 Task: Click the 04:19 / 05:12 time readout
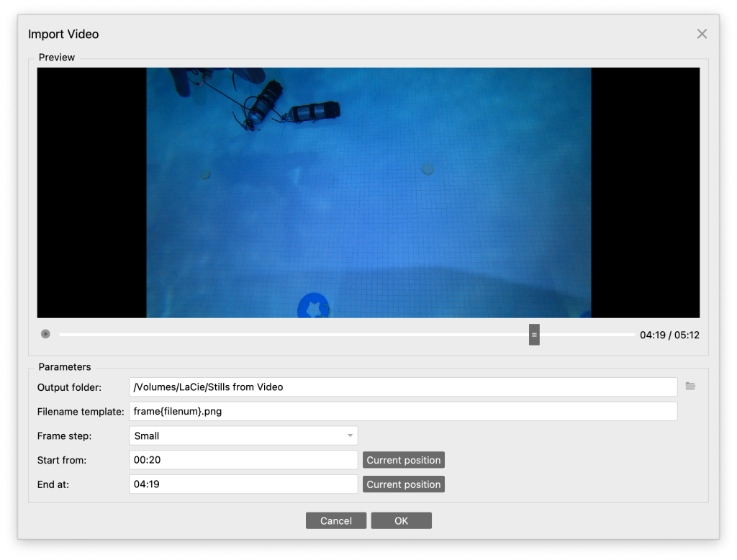[x=669, y=335]
